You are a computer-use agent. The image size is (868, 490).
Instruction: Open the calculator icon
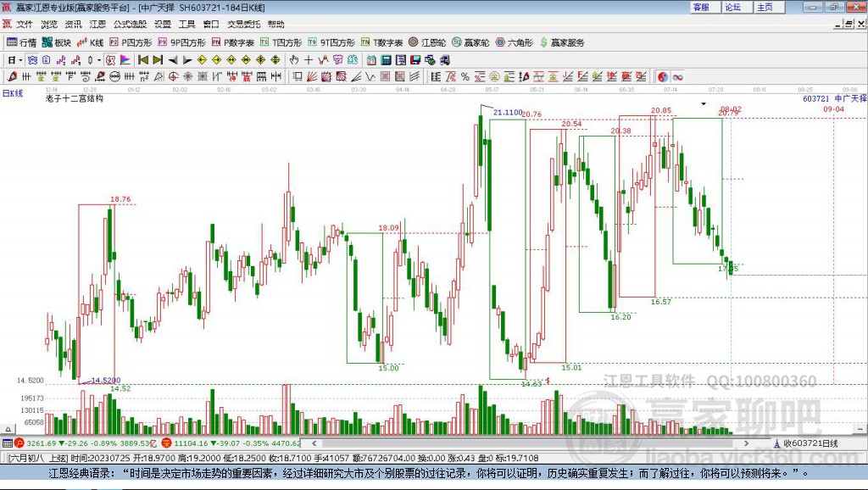386,60
